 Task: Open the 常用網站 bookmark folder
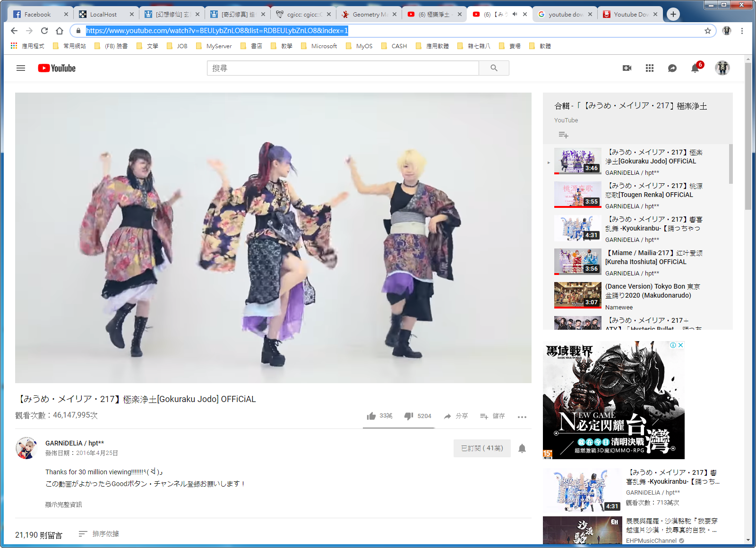pyautogui.click(x=69, y=46)
